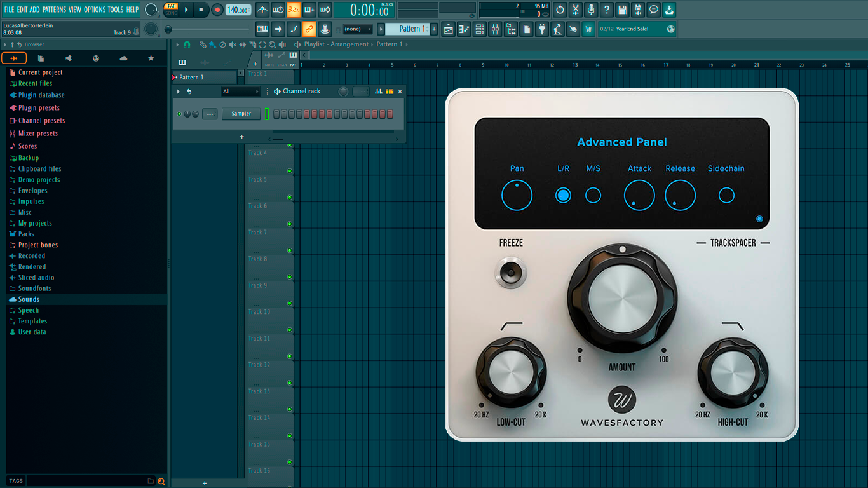Select the L/R mode radio button
Screen dimensions: 868x488
(x=563, y=195)
